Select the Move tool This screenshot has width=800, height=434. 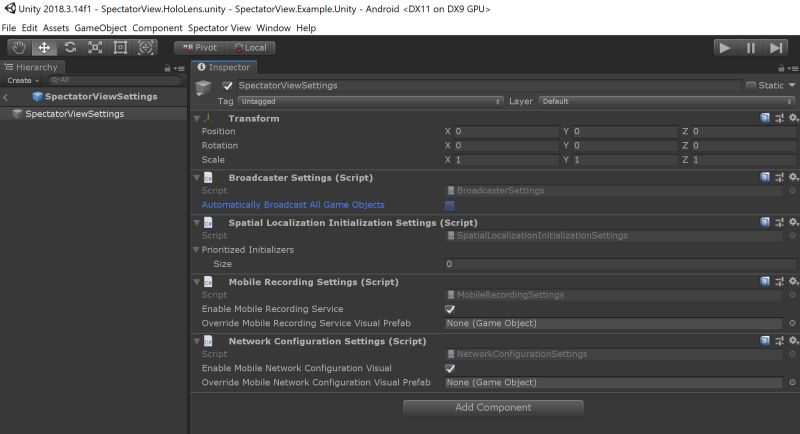click(x=44, y=48)
